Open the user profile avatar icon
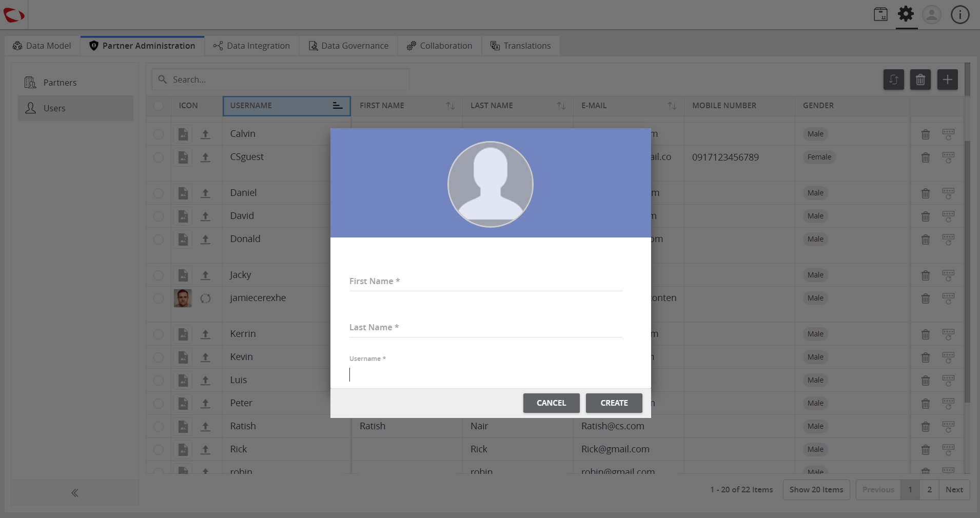The width and height of the screenshot is (980, 518). 932,14
